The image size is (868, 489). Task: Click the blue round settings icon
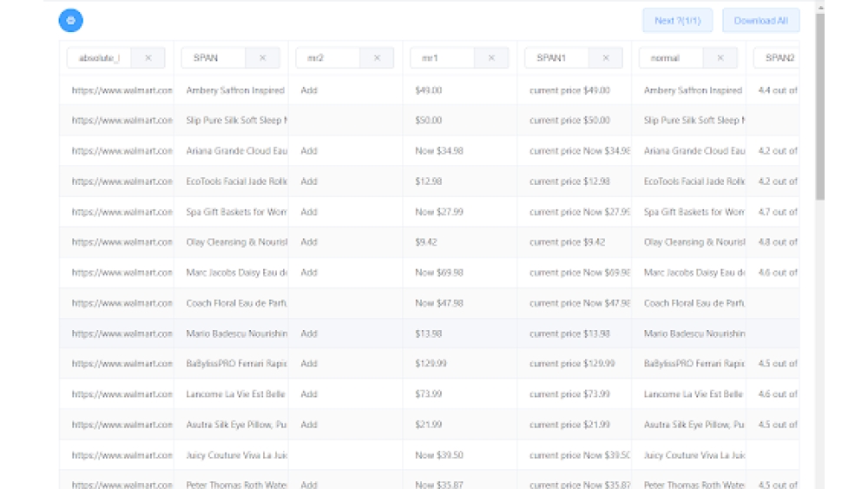(71, 21)
